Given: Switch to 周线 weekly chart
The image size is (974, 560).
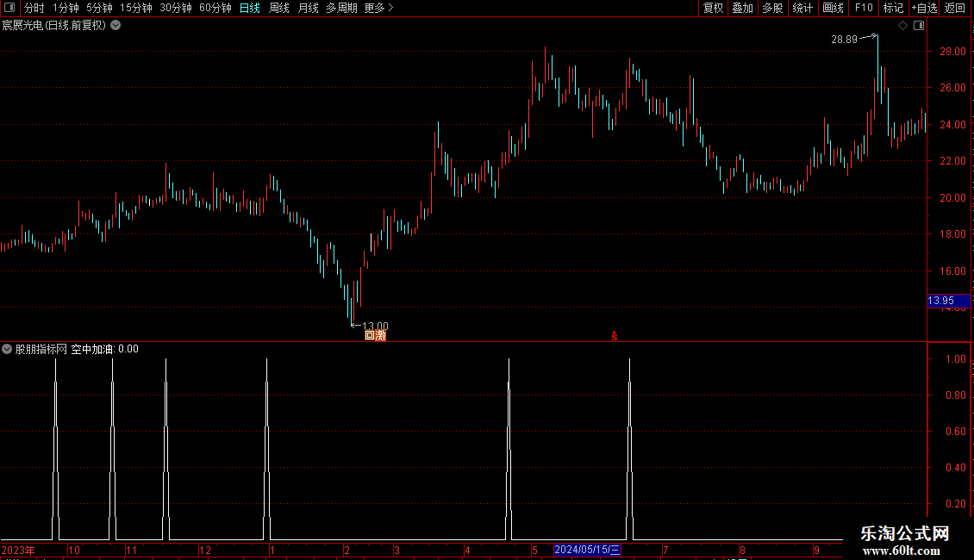Looking at the screenshot, I should click(279, 8).
